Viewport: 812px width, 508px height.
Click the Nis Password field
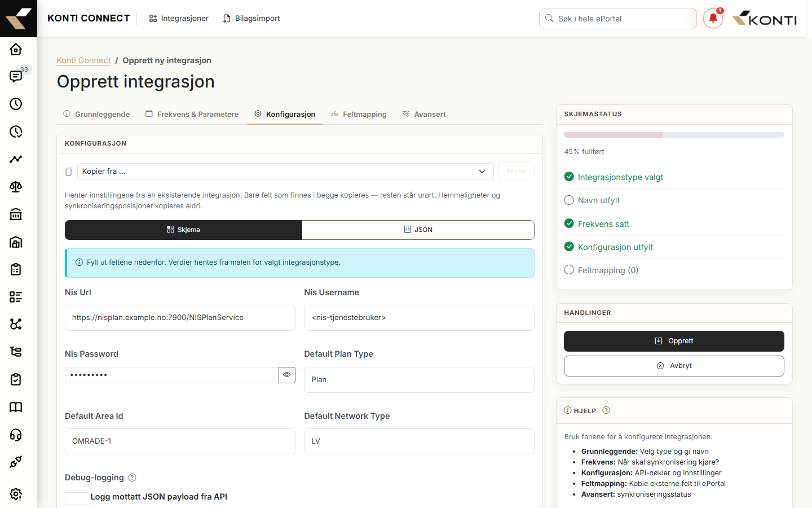tap(171, 375)
